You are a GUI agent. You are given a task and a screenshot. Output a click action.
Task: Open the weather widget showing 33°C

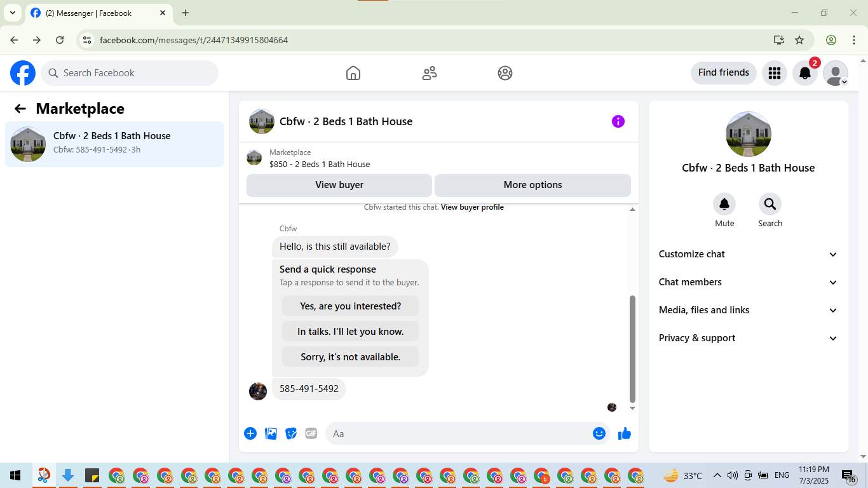683,475
